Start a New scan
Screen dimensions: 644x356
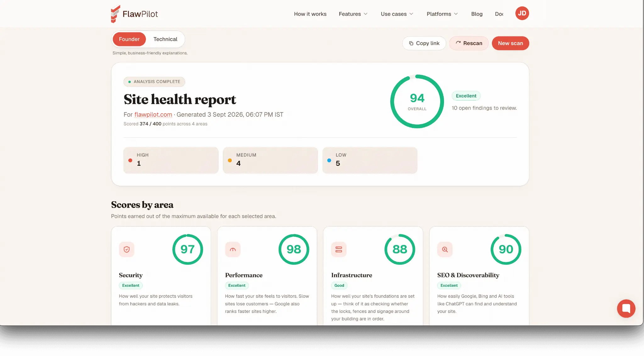pos(510,43)
